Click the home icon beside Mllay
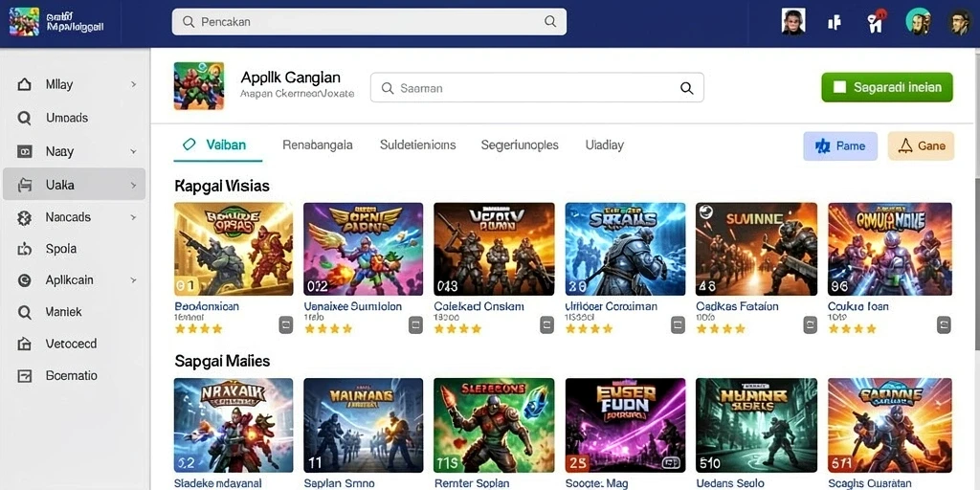The width and height of the screenshot is (980, 490). point(24,84)
